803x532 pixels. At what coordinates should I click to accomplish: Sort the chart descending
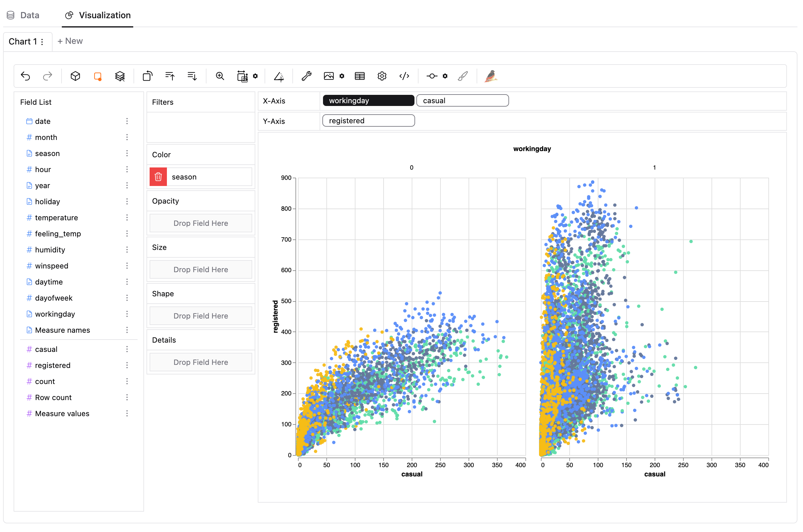pyautogui.click(x=192, y=76)
